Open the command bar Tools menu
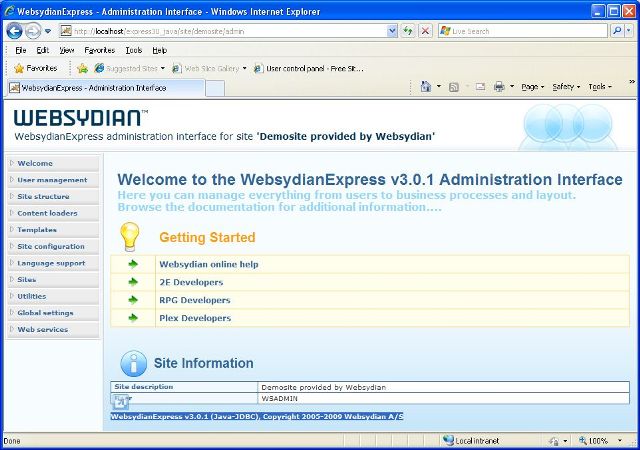The image size is (640, 450). pos(600,87)
